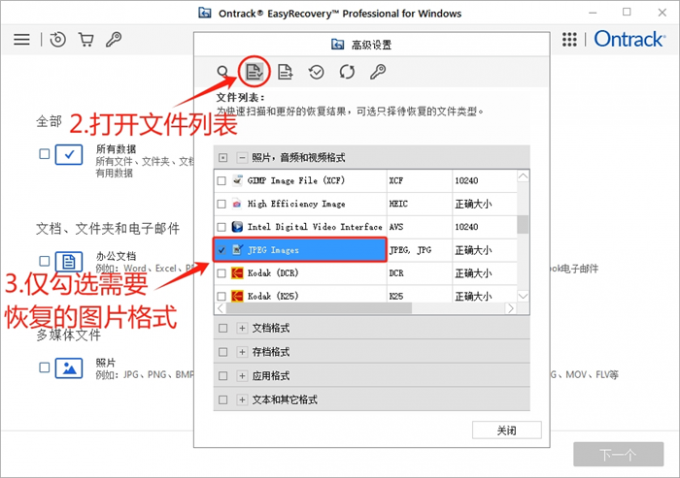Click the resume recovery clock icon in dialog

click(x=316, y=72)
